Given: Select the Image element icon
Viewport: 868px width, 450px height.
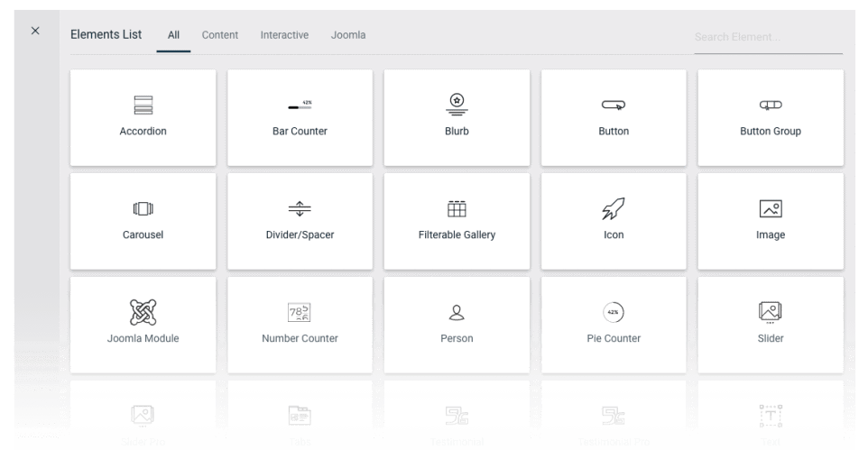Looking at the screenshot, I should pos(771,208).
